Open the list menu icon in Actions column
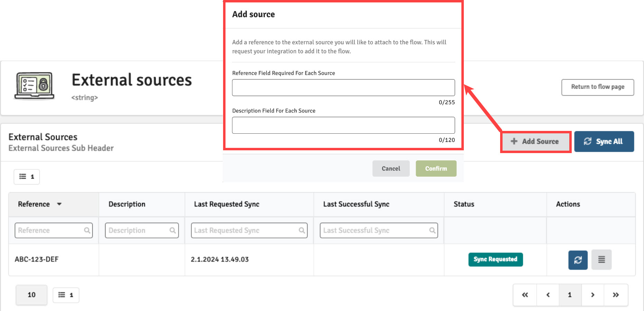Image resolution: width=644 pixels, height=311 pixels. pyautogui.click(x=601, y=260)
